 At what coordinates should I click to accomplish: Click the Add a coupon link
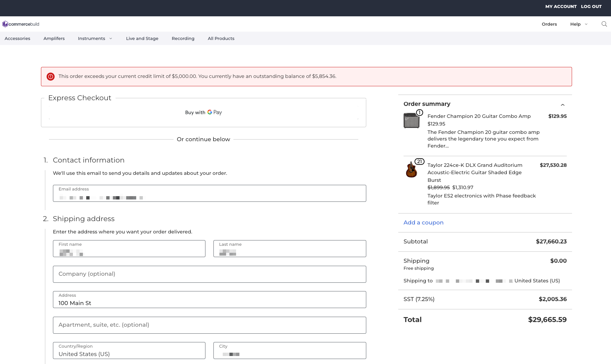[x=423, y=222]
